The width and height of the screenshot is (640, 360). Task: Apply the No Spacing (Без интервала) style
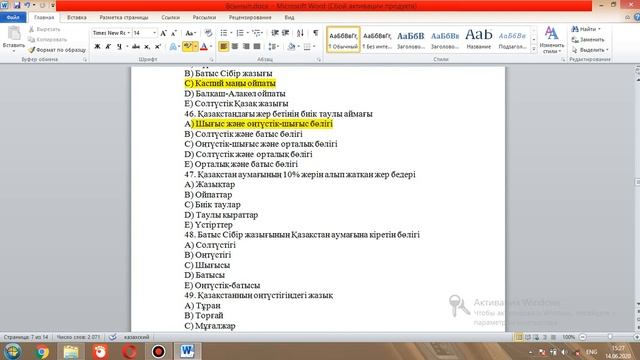click(x=377, y=40)
